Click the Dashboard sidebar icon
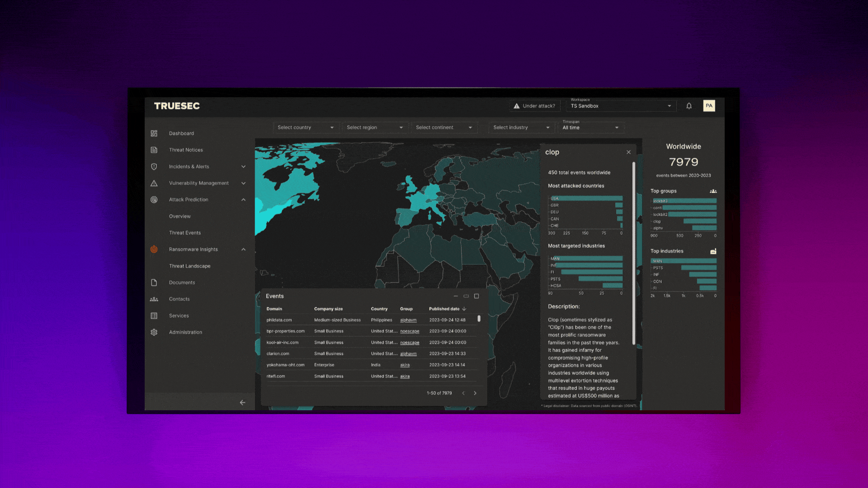868x488 pixels. [x=154, y=133]
